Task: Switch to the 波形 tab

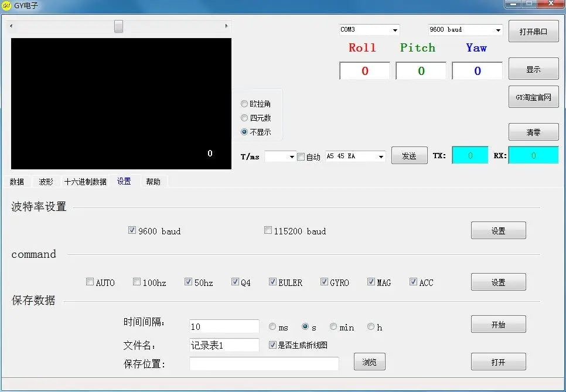Action: click(x=46, y=182)
